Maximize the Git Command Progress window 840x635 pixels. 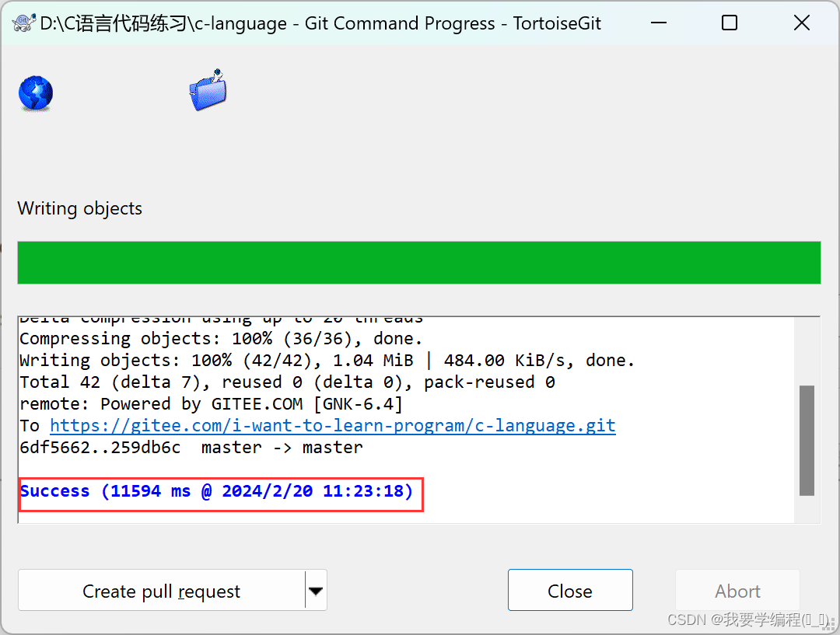729,23
